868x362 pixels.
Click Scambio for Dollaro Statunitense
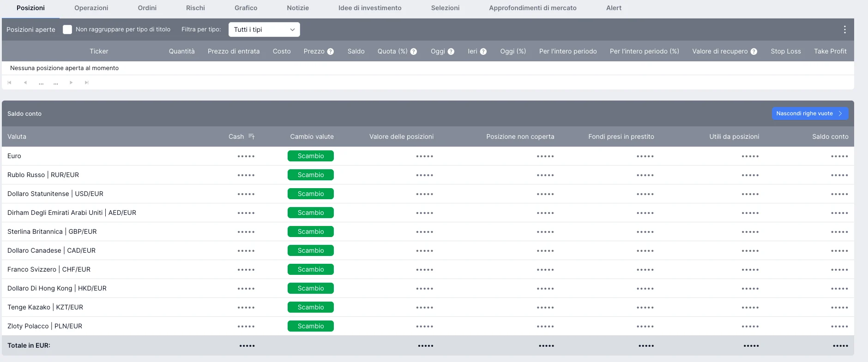click(x=310, y=194)
